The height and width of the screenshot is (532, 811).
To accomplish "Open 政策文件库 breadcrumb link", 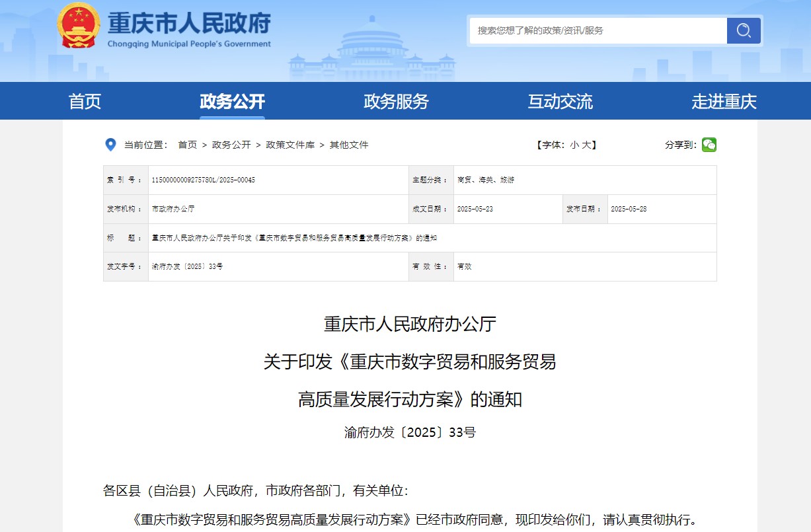I will [x=290, y=145].
